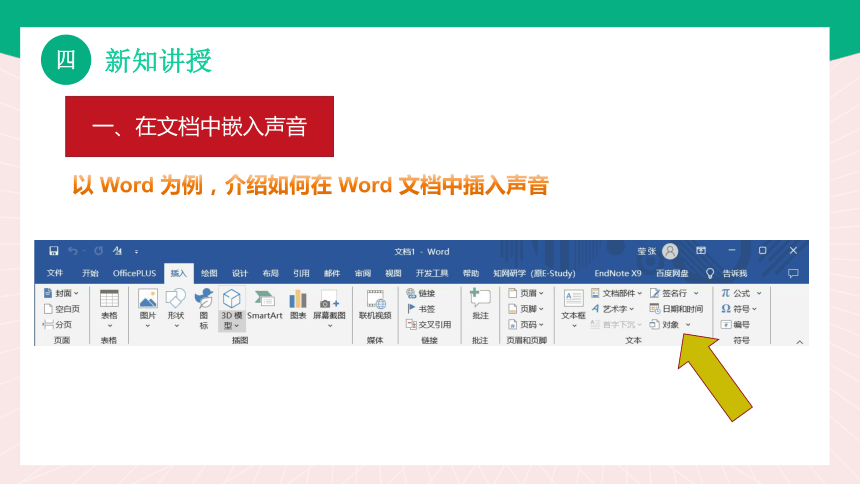Insert 日期和时间 date and time
Screen dimensions: 860x484
point(676,308)
